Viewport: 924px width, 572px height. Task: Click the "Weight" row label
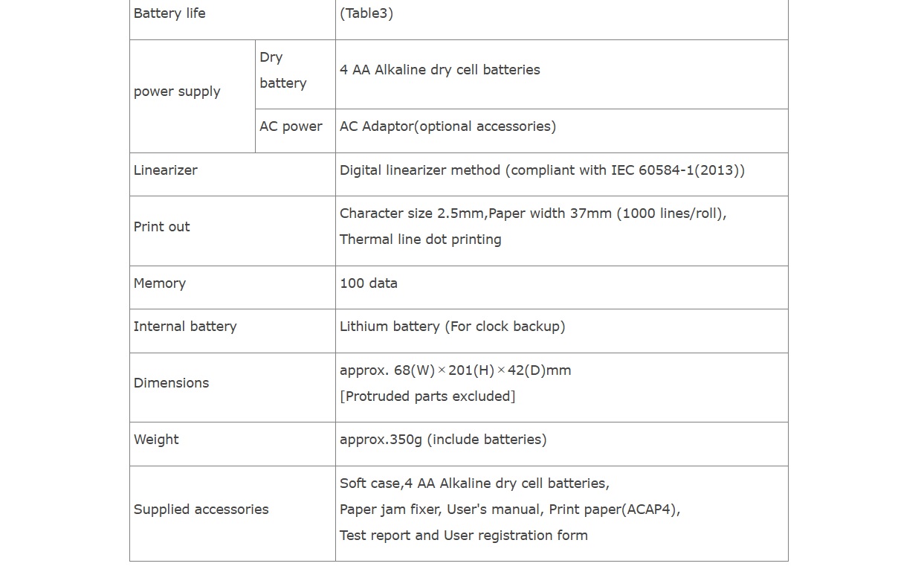(156, 440)
